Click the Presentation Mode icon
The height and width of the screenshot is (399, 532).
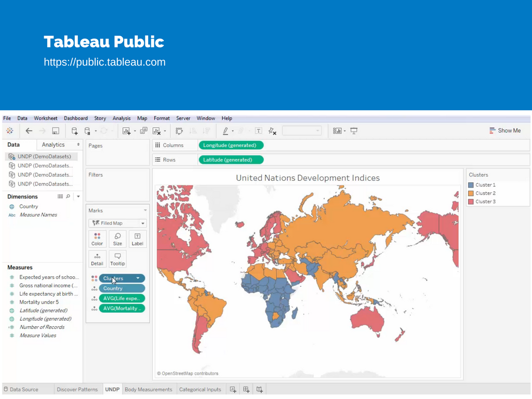354,131
